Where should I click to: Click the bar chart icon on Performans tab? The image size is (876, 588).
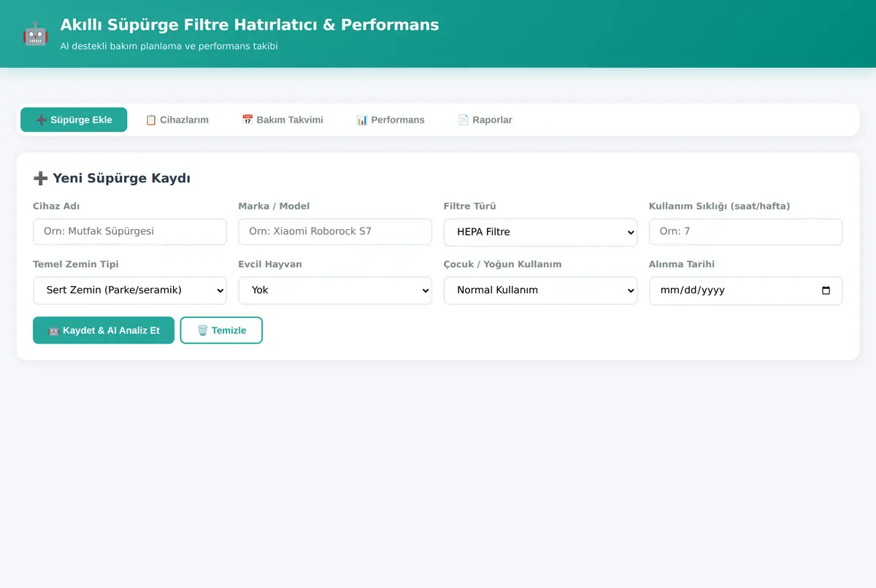point(362,120)
